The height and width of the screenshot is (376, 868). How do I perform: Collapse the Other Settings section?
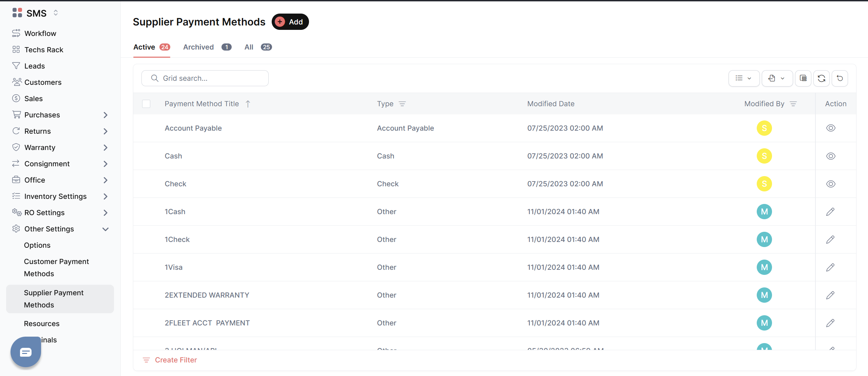pos(105,229)
